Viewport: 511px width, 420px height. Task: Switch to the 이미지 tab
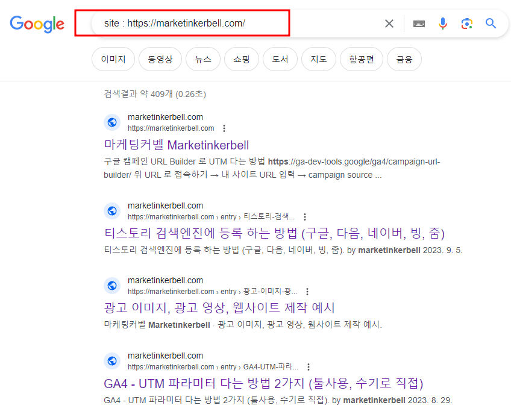pyautogui.click(x=113, y=58)
